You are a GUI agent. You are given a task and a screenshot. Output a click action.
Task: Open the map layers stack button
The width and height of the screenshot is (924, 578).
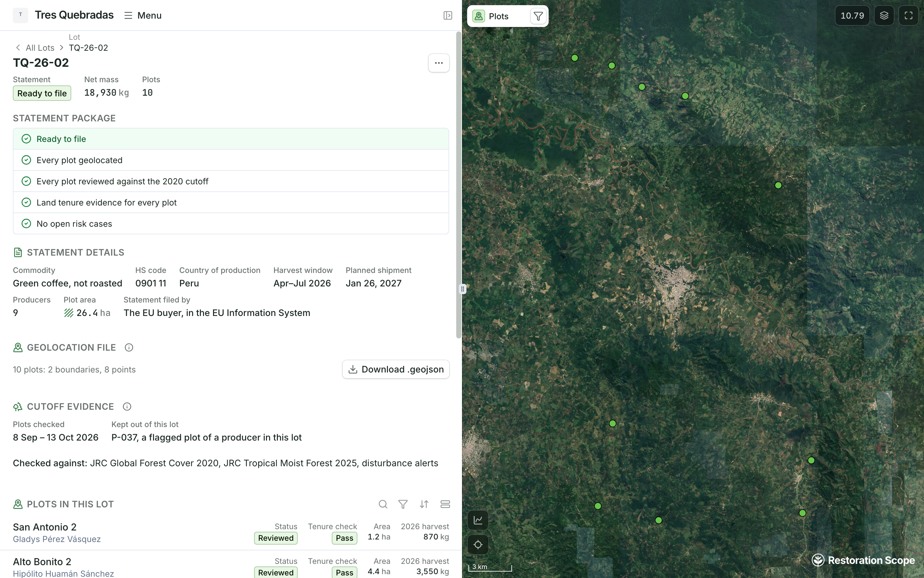click(884, 16)
